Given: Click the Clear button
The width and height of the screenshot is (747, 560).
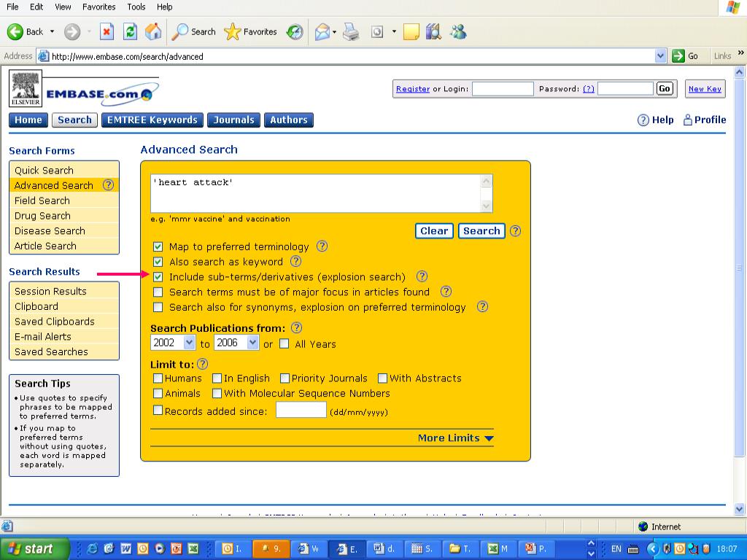Looking at the screenshot, I should tap(434, 231).
